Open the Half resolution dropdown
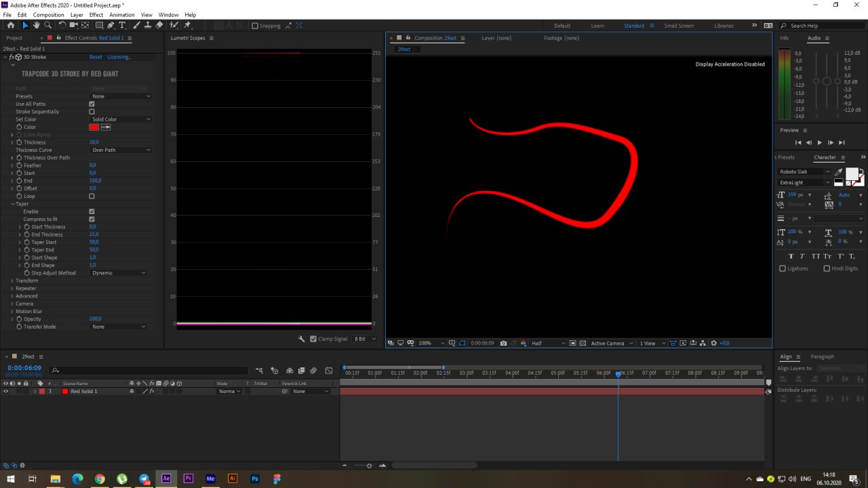 [x=548, y=343]
